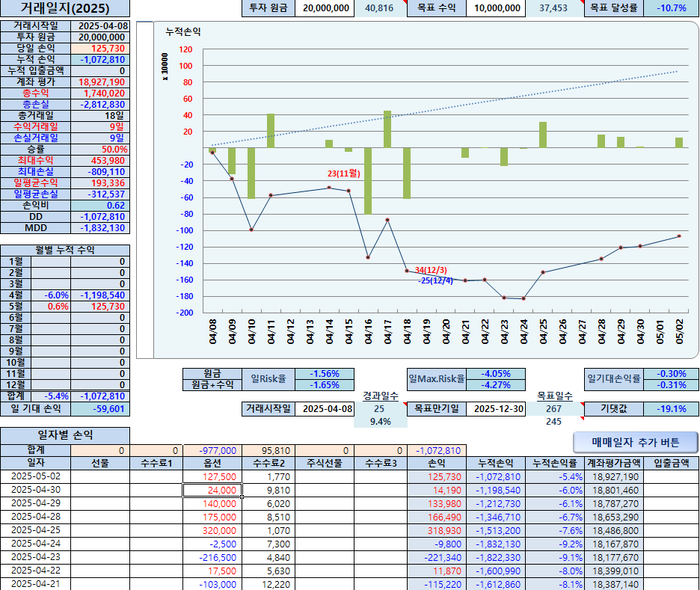Click the 매매일자 추가 버튼 button
The height and width of the screenshot is (590, 700).
[x=635, y=442]
